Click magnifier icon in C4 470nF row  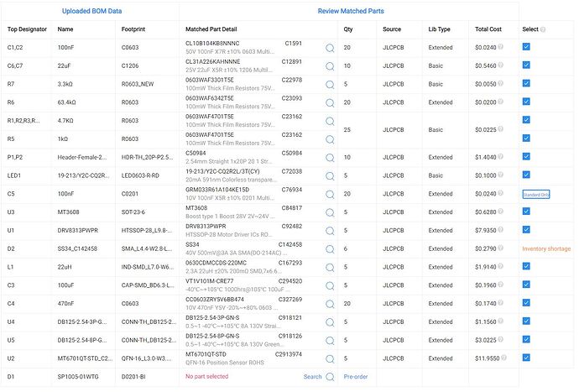pos(330,304)
